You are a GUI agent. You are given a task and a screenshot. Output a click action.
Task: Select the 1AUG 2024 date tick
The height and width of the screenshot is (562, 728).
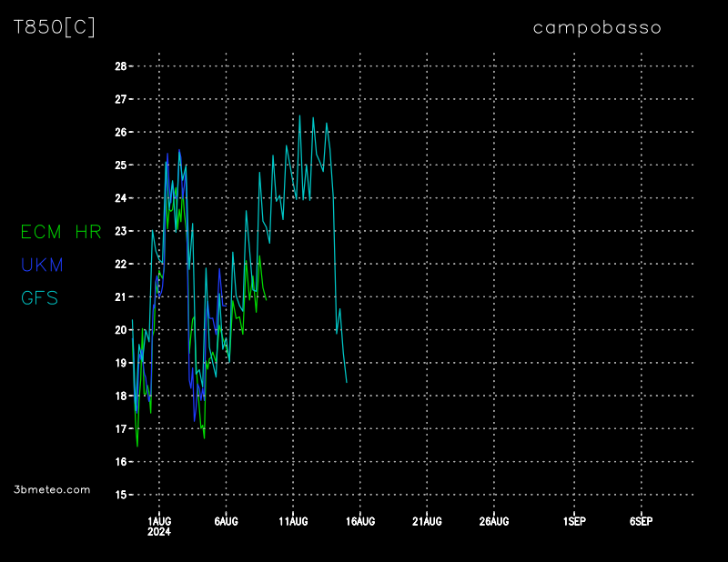point(159,526)
